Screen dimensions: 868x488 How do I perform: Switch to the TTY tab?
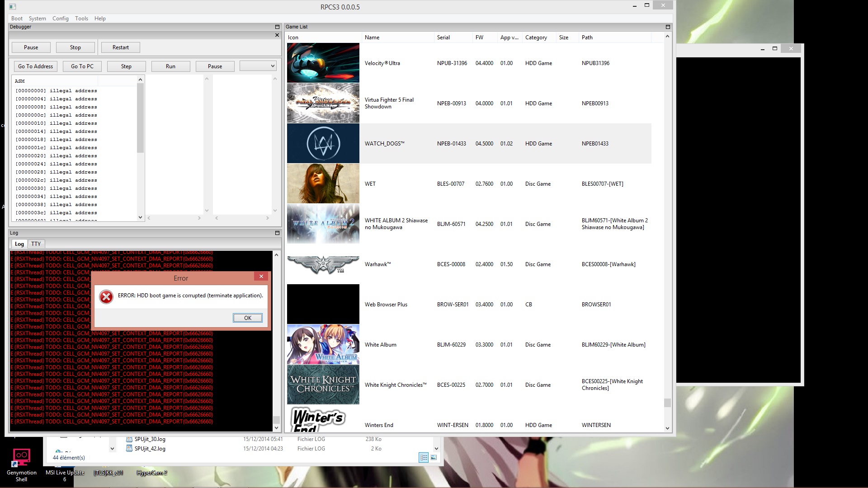coord(36,244)
